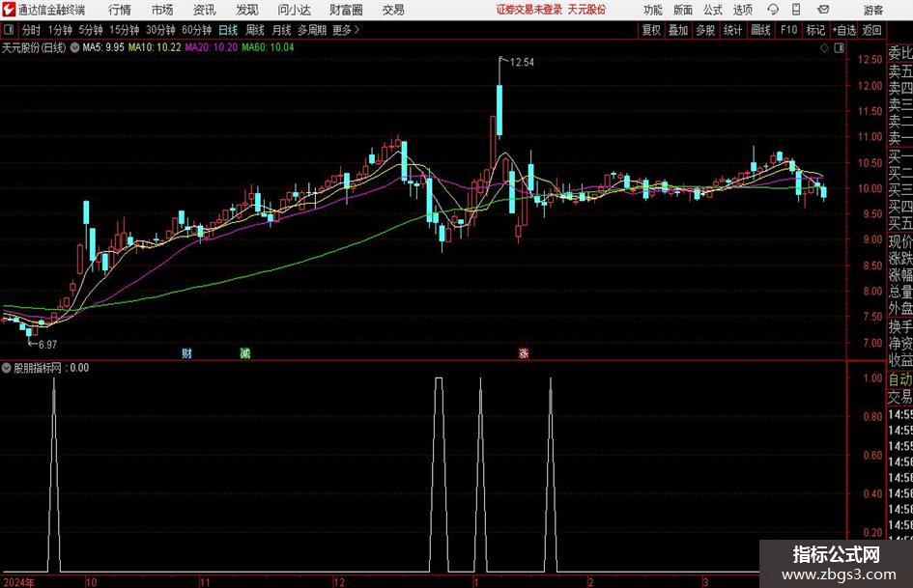Click the diamond icon above the chart
913x588 pixels.
824,48
